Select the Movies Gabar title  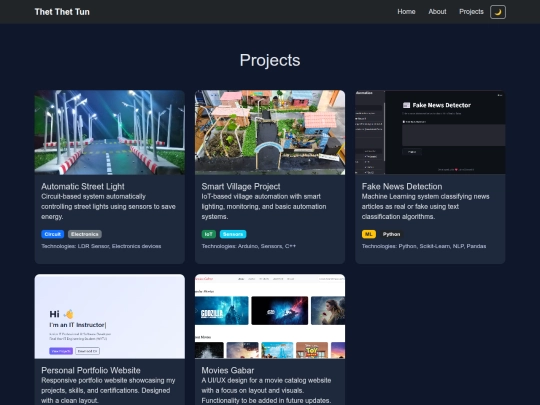pyautogui.click(x=228, y=370)
